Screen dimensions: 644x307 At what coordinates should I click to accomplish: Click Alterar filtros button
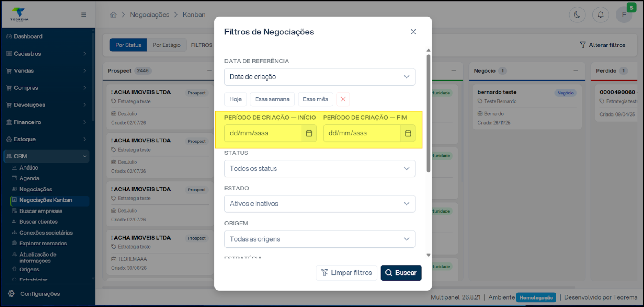click(x=603, y=45)
